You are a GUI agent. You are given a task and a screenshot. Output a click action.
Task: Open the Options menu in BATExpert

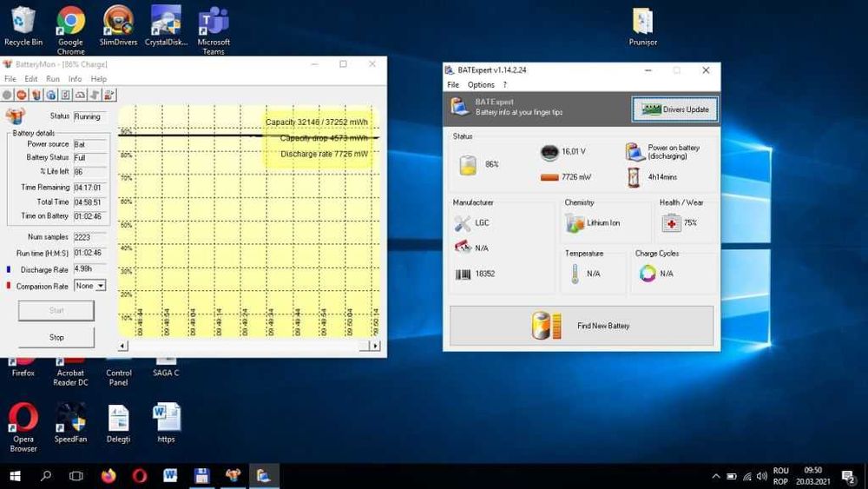pyautogui.click(x=481, y=85)
